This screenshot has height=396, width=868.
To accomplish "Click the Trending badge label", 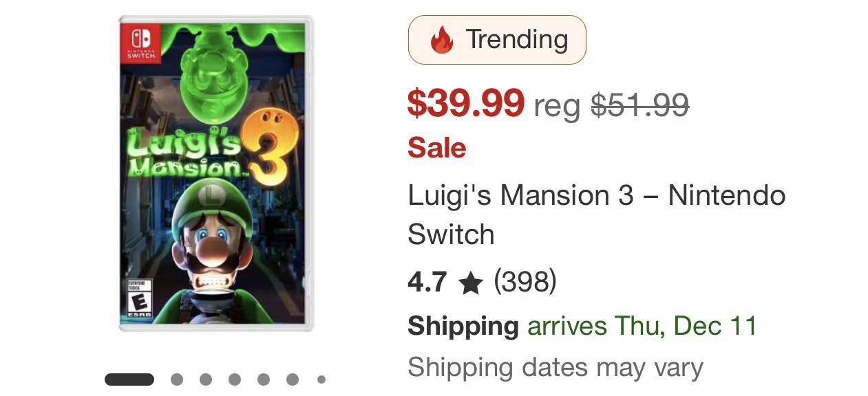I will [516, 40].
